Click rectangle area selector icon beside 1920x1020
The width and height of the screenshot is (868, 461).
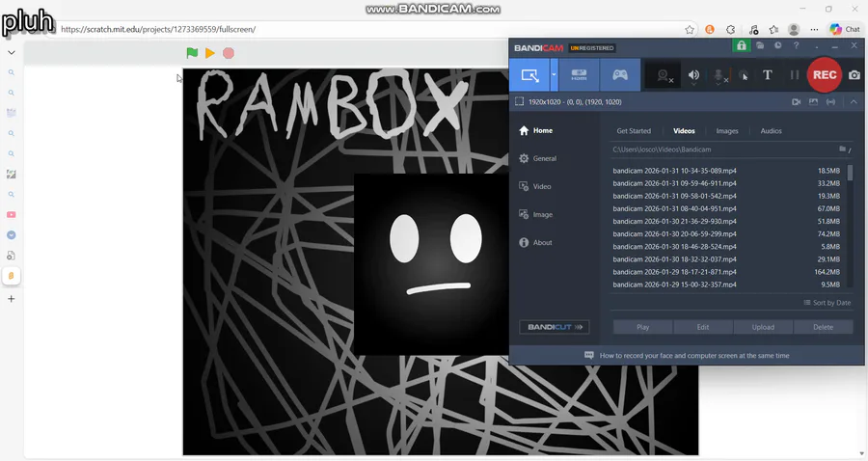(x=519, y=102)
